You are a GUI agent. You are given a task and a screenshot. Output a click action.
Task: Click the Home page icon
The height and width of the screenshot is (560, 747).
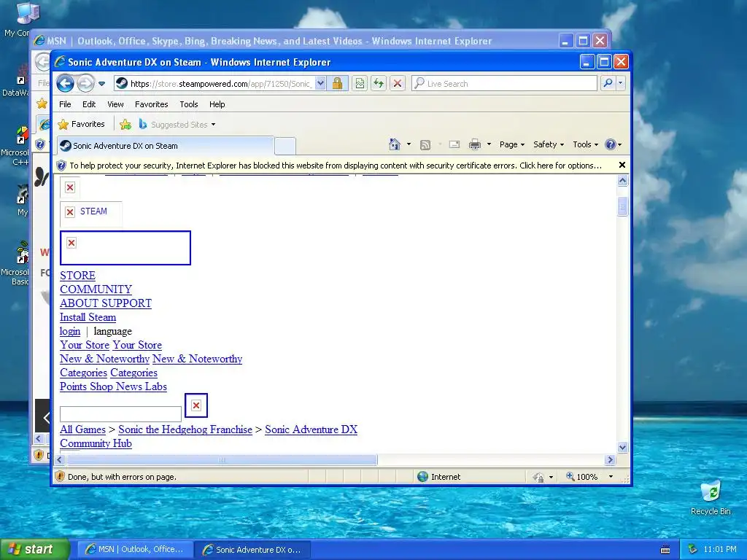[x=395, y=144]
